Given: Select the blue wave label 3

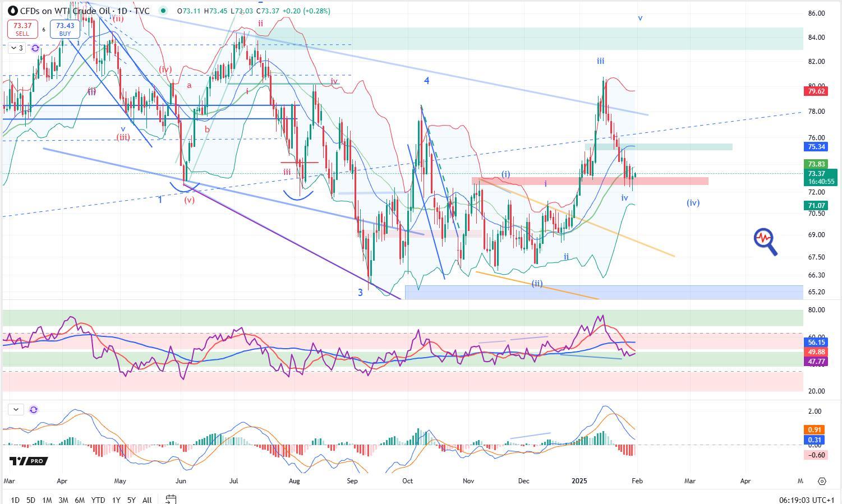Looking at the screenshot, I should point(361,293).
